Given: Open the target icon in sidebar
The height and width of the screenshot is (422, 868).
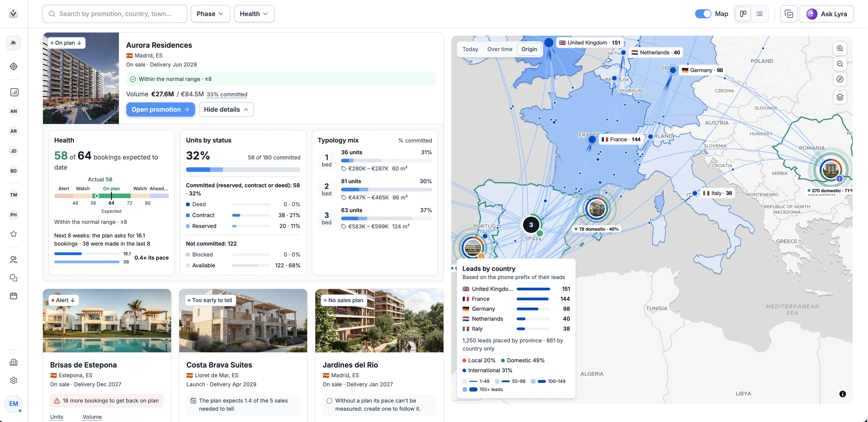Looking at the screenshot, I should 13,67.
